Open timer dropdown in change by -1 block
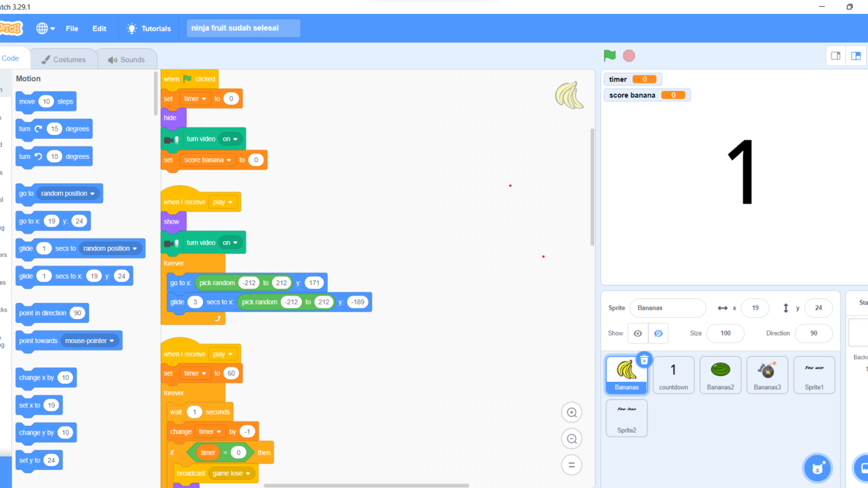The width and height of the screenshot is (868, 488). (x=210, y=432)
